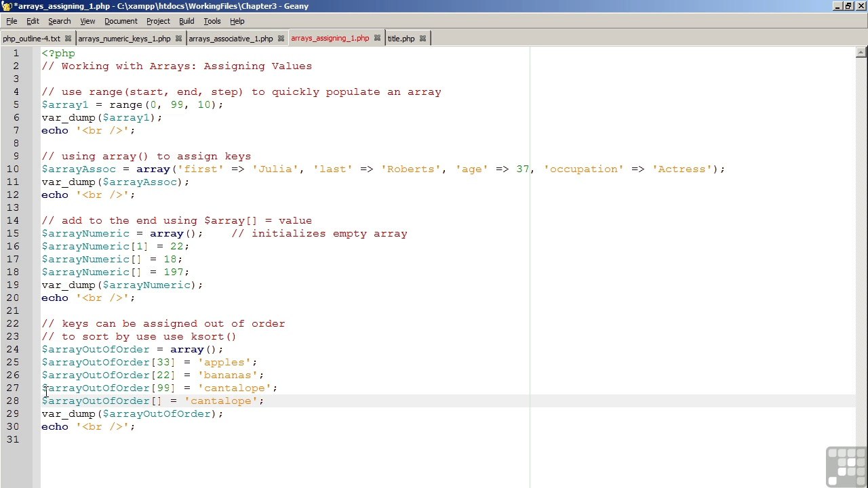Viewport: 868px width, 488px height.
Task: Click the 'bananas' string on line 26
Action: click(228, 375)
